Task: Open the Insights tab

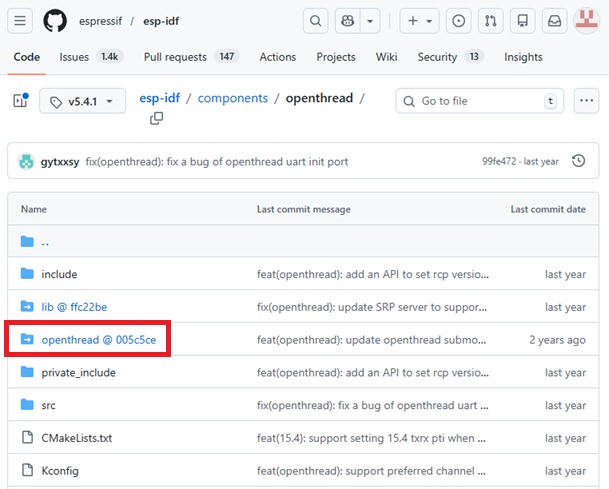Action: coord(523,57)
